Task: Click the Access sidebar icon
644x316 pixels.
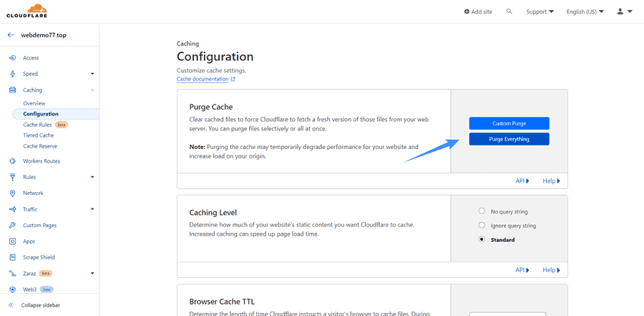Action: (x=12, y=58)
